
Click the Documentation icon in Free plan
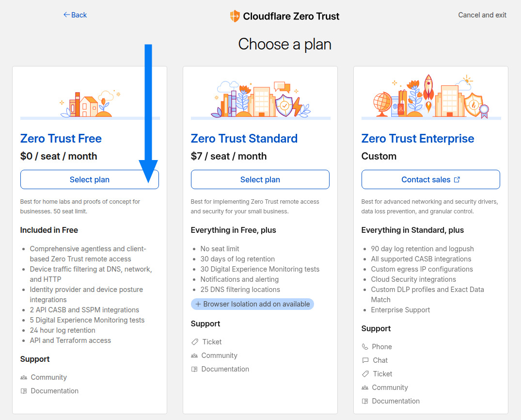click(24, 391)
